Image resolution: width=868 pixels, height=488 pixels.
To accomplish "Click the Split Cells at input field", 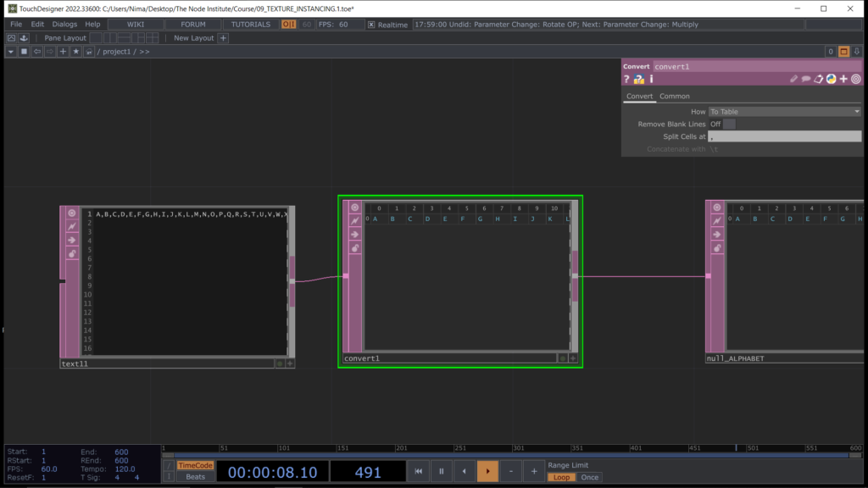I will [784, 136].
